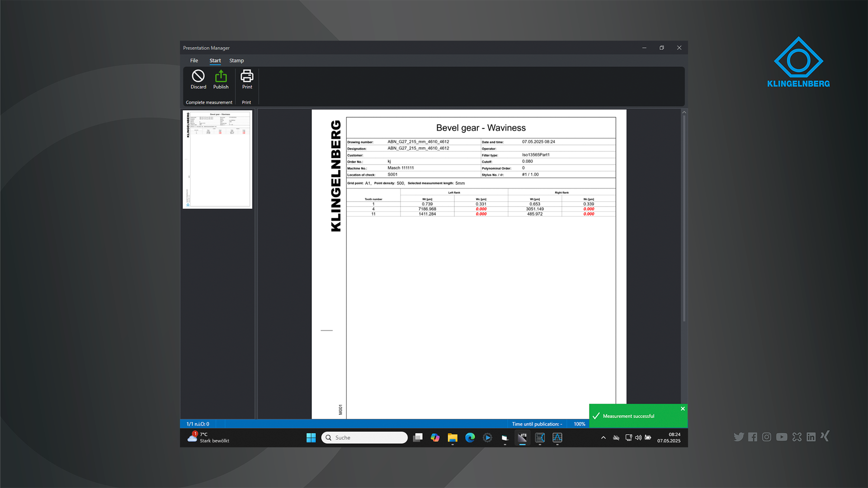Click the filter type Iso13565Part1
The width and height of the screenshot is (868, 488).
click(536, 155)
